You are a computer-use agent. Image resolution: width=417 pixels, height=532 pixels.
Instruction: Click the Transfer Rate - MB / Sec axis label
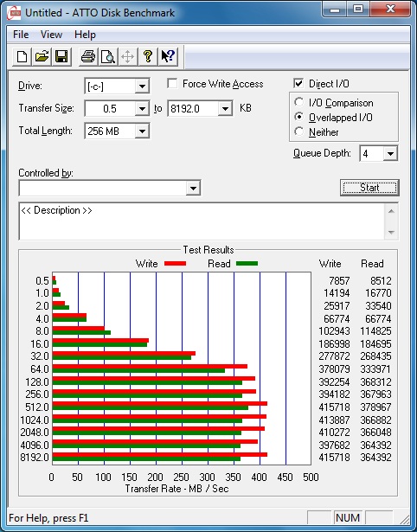click(x=176, y=489)
